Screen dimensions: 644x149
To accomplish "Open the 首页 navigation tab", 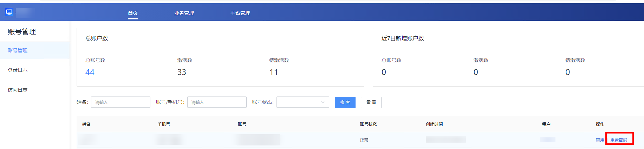I will 133,13.
